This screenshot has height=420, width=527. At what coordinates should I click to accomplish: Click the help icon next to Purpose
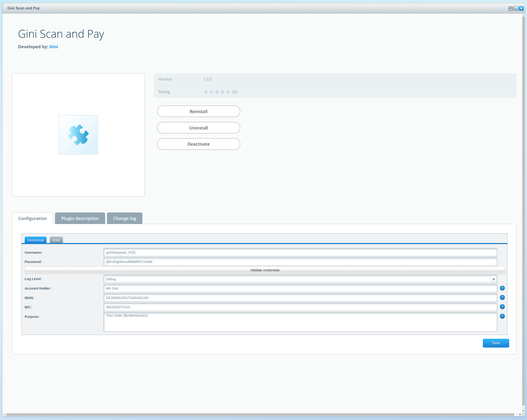coord(502,316)
